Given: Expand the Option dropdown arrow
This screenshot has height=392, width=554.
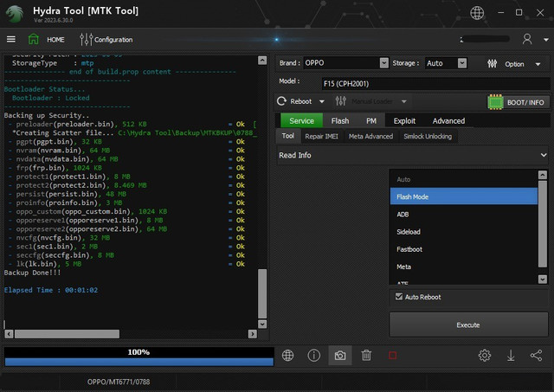Looking at the screenshot, I should pos(538,64).
